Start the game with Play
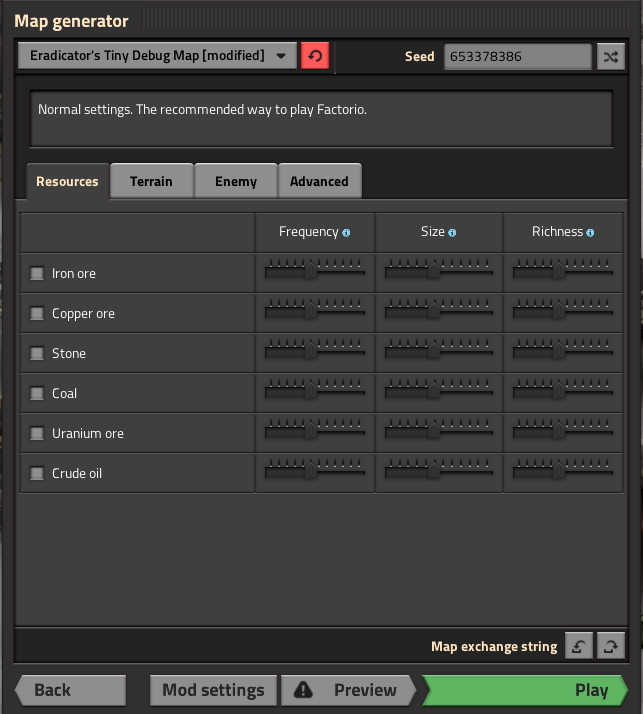This screenshot has width=643, height=714. 525,690
